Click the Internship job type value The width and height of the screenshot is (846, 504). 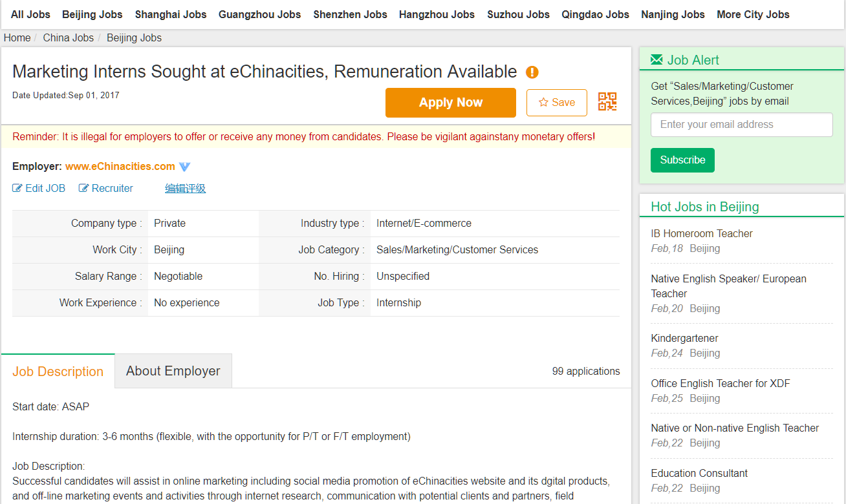point(398,303)
